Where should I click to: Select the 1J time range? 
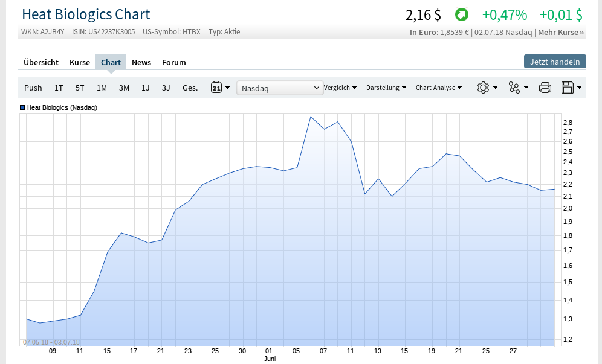tap(146, 88)
